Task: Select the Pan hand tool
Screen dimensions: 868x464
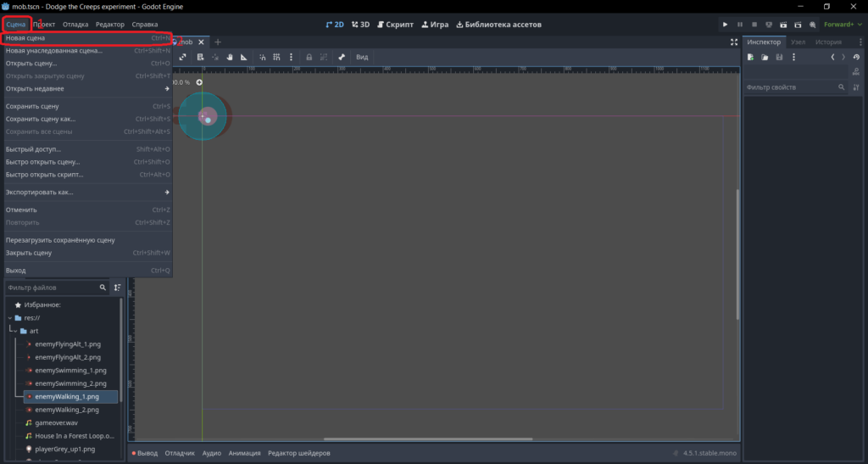Action: (229, 57)
